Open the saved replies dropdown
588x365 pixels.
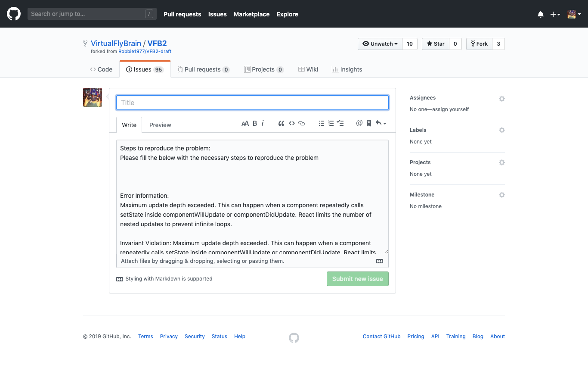381,123
